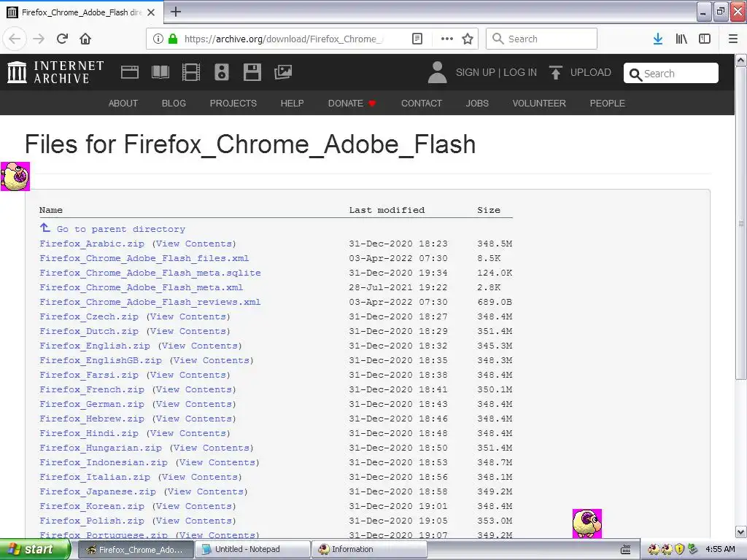
Task: Open Firefox_Chrome_Adobe_Flash_reviews.xml
Action: click(x=150, y=302)
